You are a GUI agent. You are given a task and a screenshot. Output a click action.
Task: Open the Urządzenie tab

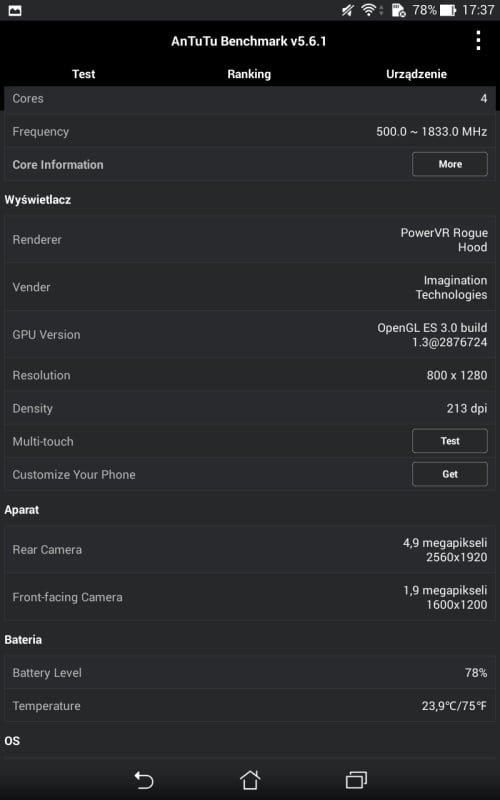[x=416, y=74]
